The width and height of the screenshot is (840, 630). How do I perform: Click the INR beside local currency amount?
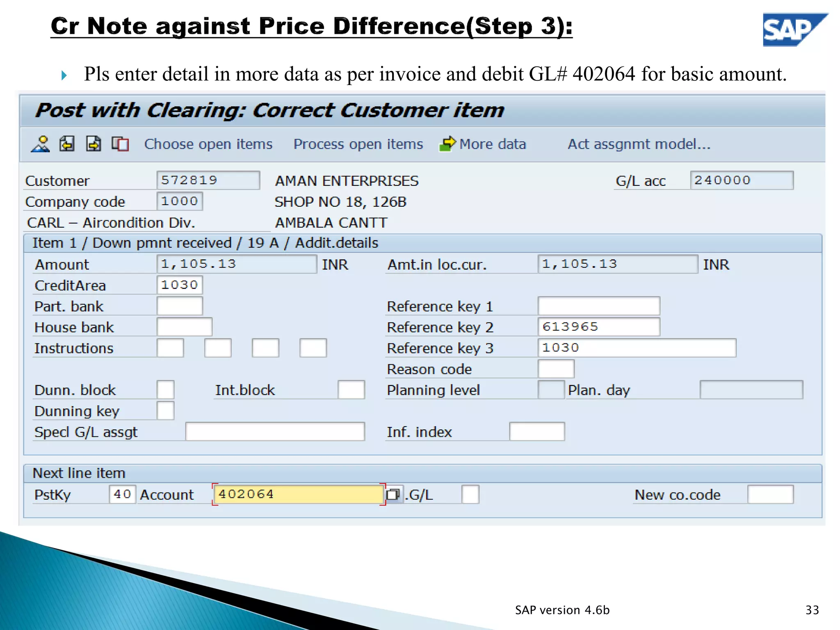click(716, 265)
